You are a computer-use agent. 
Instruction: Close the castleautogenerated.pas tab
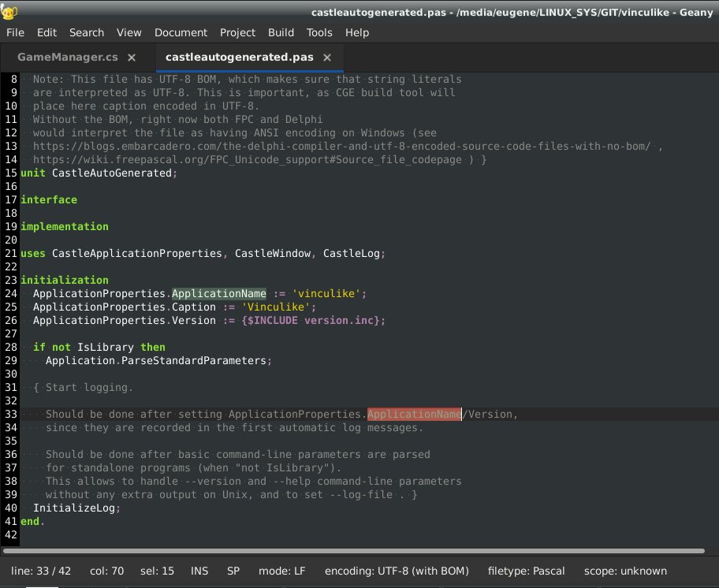(327, 58)
